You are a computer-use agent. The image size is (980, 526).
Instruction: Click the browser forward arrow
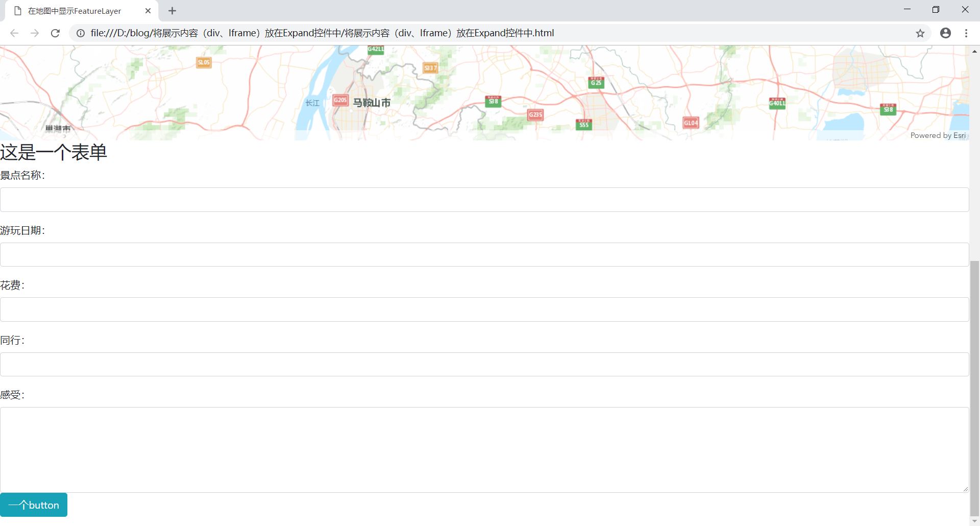coord(34,33)
